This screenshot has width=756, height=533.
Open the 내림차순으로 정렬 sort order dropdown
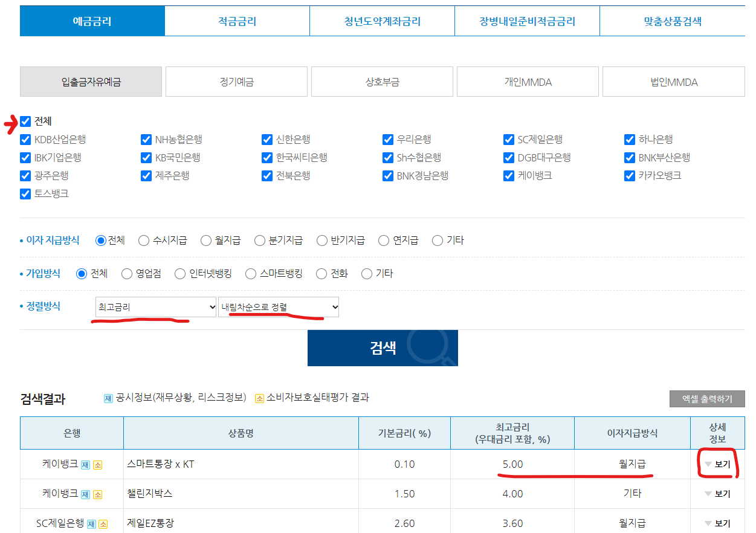tap(278, 307)
